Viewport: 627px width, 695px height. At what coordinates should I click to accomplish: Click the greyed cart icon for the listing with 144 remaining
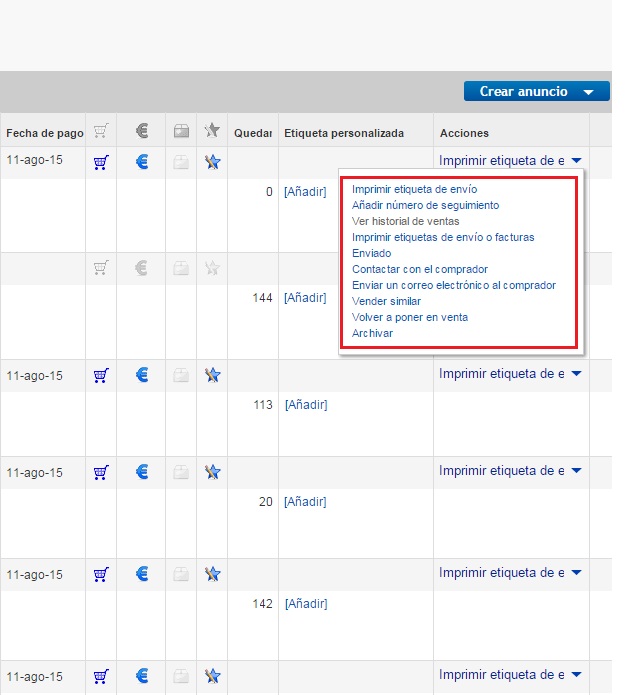pos(101,268)
